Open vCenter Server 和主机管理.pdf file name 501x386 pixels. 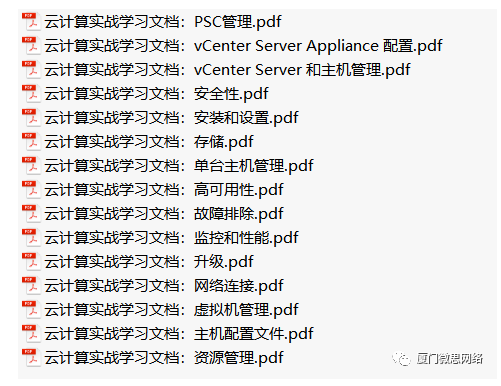coord(227,70)
